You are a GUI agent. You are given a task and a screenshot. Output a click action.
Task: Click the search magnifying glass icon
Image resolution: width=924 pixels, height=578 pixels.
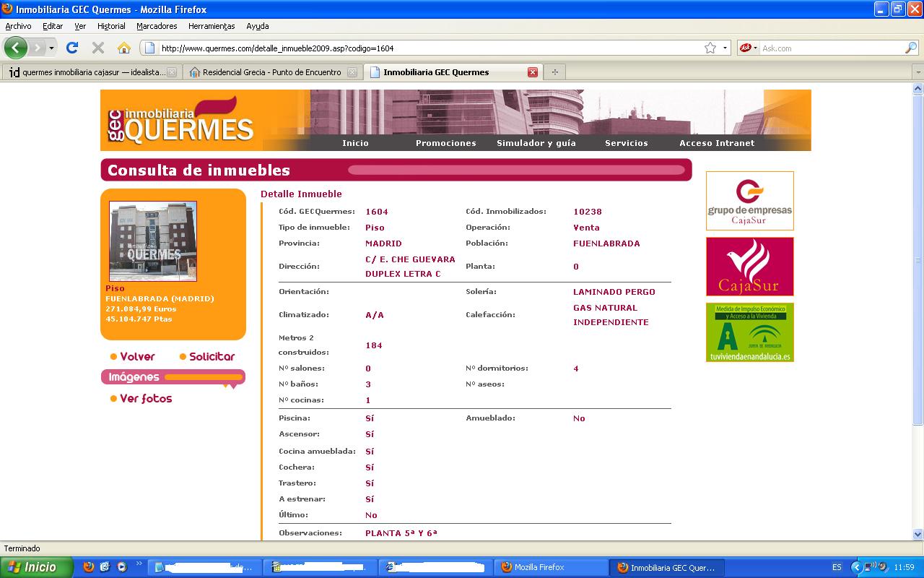point(911,48)
